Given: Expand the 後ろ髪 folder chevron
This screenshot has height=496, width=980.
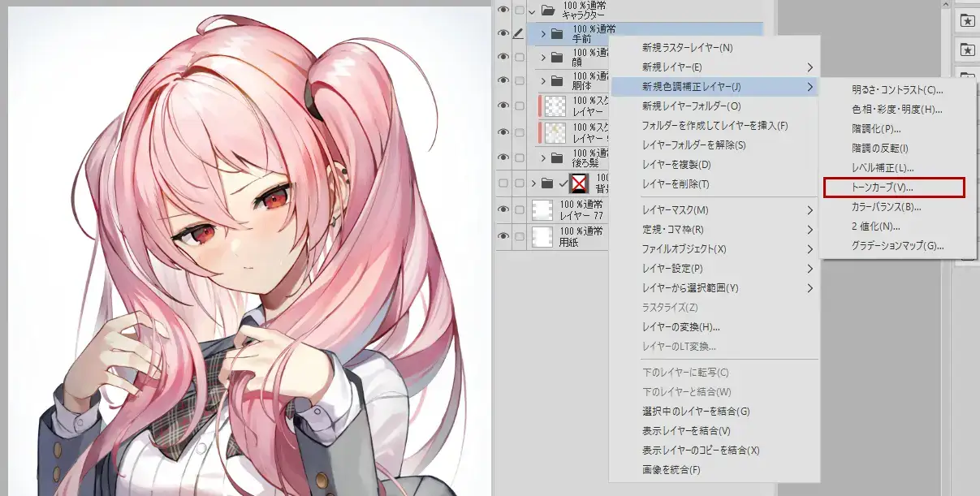Looking at the screenshot, I should coord(543,157).
